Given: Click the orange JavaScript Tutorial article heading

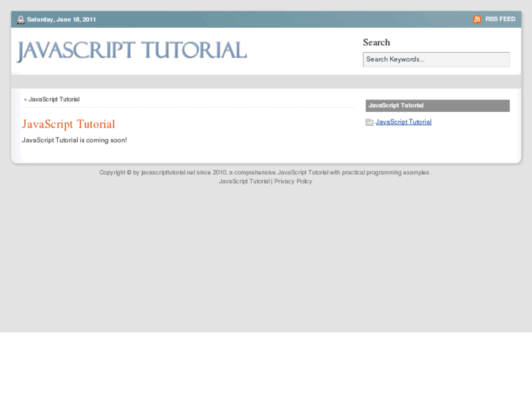Looking at the screenshot, I should (69, 124).
